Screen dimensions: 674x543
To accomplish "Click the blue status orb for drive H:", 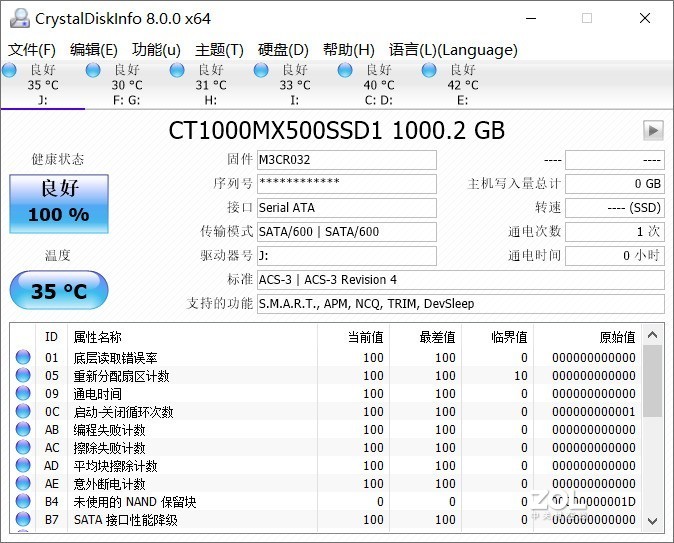I will (x=177, y=70).
